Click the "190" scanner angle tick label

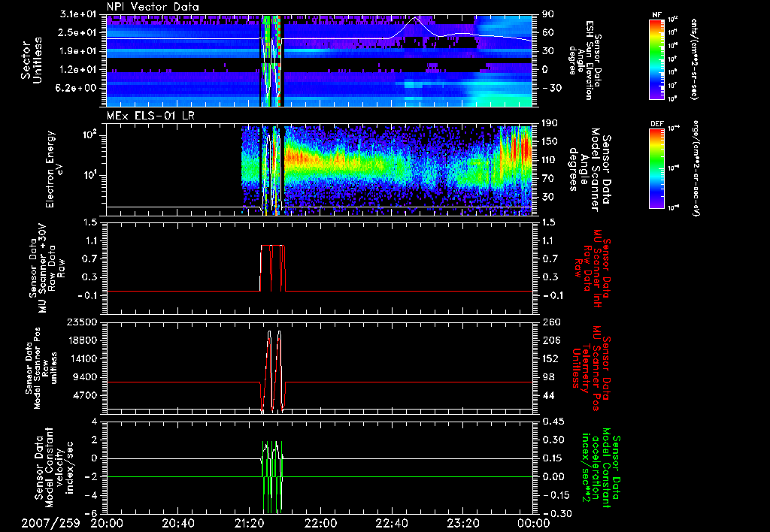point(550,122)
